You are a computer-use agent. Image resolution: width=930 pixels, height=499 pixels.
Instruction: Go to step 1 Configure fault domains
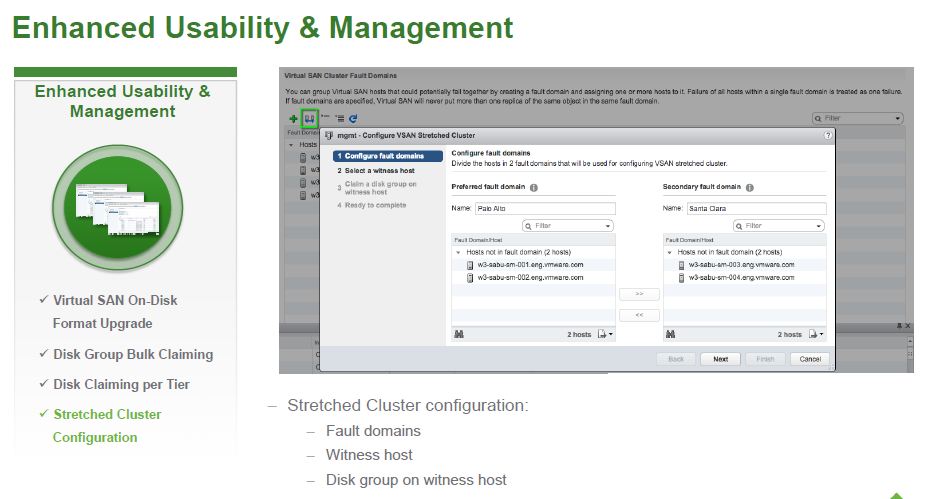click(x=380, y=156)
